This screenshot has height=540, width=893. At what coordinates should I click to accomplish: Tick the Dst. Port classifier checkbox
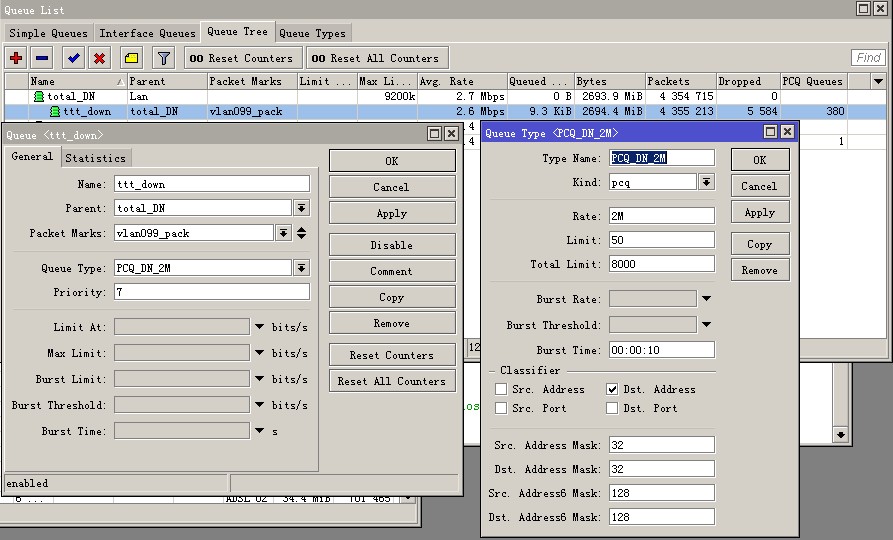[x=612, y=408]
